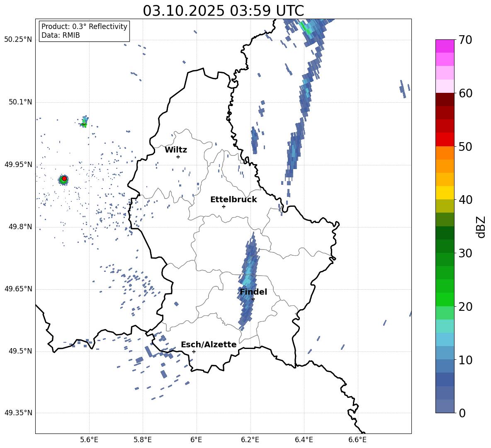Click the 6.6°E longitude label

[x=357, y=440]
